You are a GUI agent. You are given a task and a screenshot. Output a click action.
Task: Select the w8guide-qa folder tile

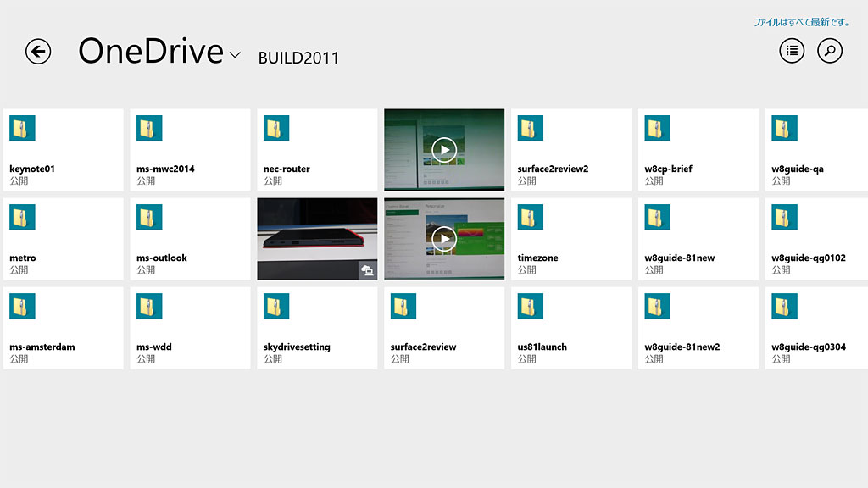[x=815, y=150]
